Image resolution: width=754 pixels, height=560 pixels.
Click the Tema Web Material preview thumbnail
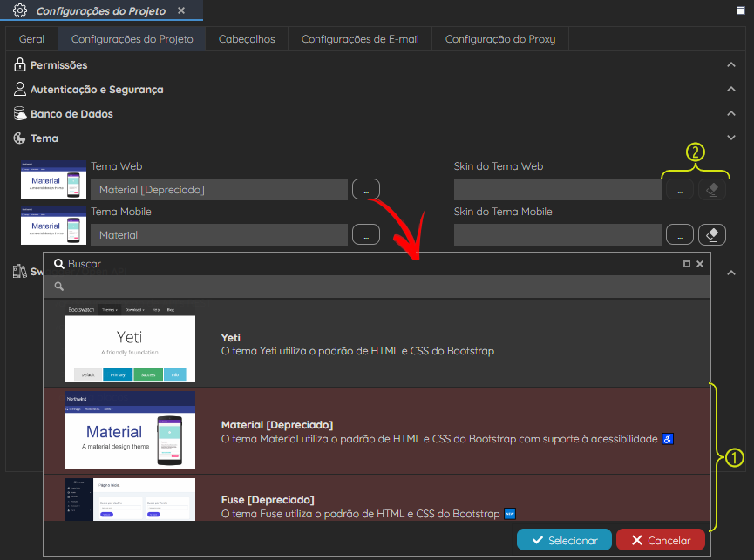click(53, 180)
